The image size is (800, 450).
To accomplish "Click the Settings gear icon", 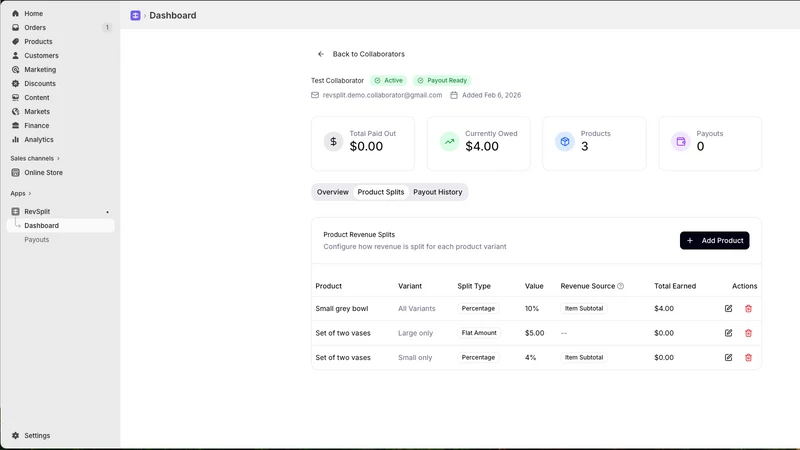I will [15, 436].
